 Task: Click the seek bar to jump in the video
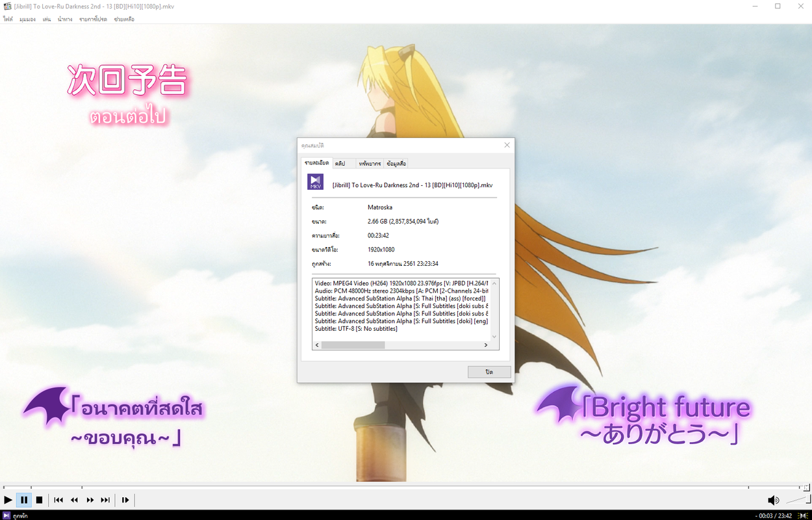coord(406,487)
